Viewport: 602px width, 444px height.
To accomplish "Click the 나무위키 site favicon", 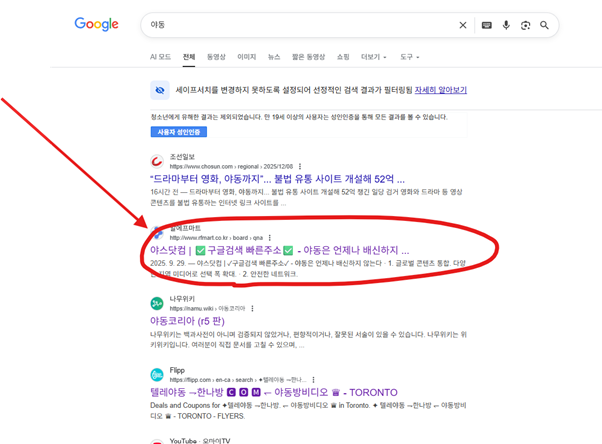I will (x=157, y=302).
